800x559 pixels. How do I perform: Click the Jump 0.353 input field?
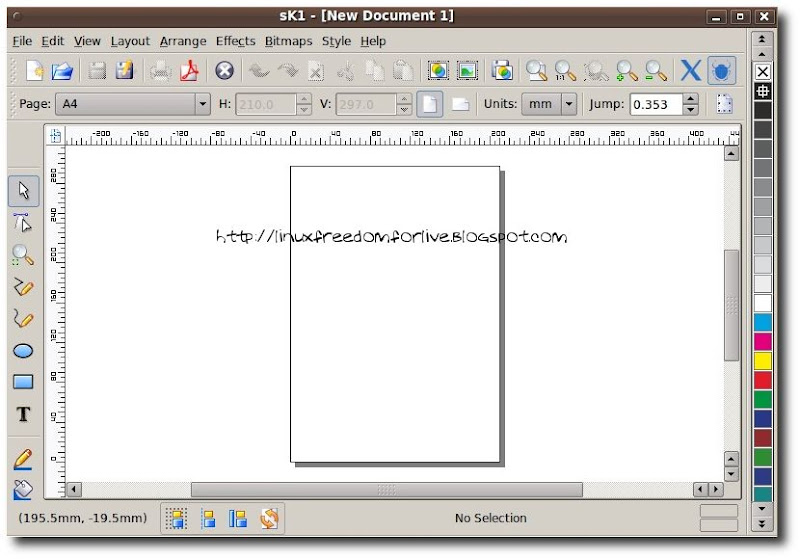[x=656, y=104]
